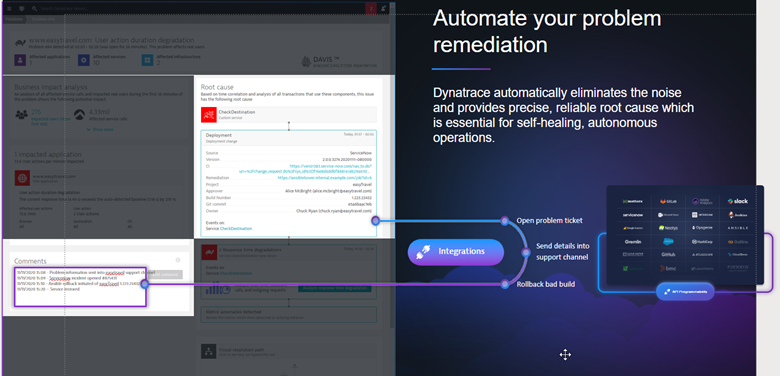Click the impacted users people icon
Viewport: 780px width, 376px height.
(x=21, y=115)
